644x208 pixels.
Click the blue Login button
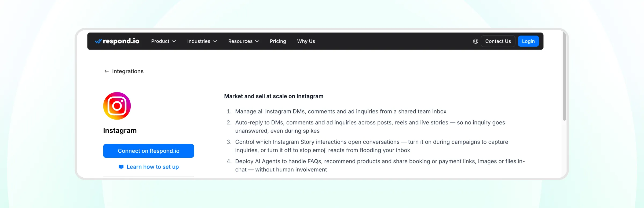[528, 41]
